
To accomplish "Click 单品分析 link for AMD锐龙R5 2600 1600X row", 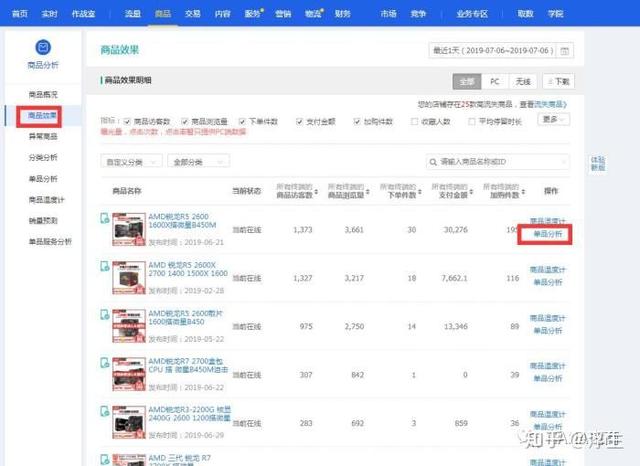I will (548, 234).
